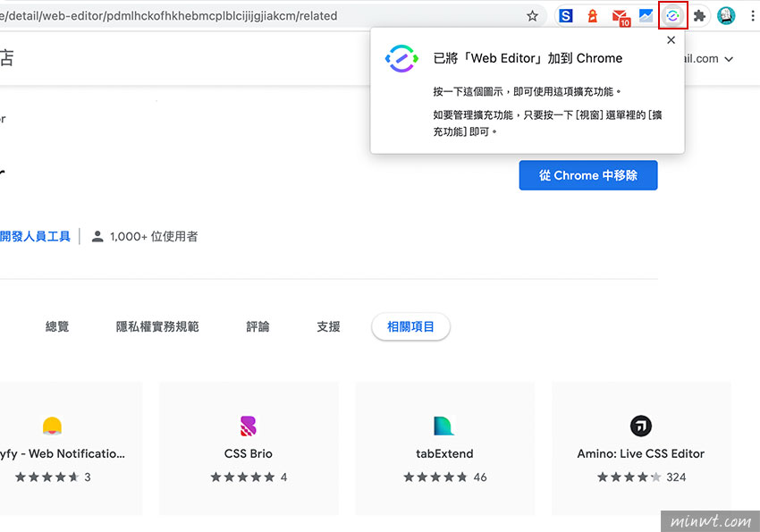760x532 pixels.
Task: Click the Web Editor logo in the popup
Action: [x=401, y=59]
